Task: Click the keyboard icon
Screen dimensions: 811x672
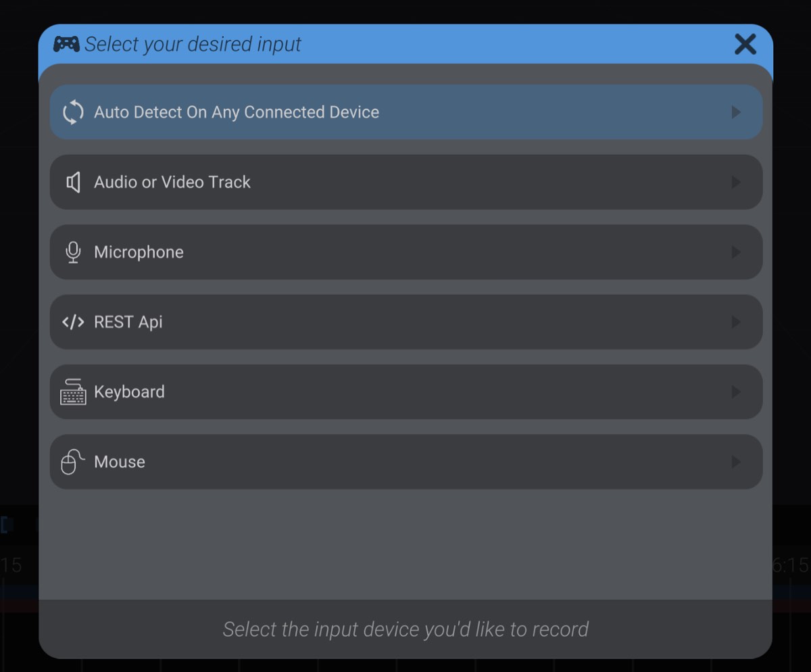Action: tap(73, 391)
